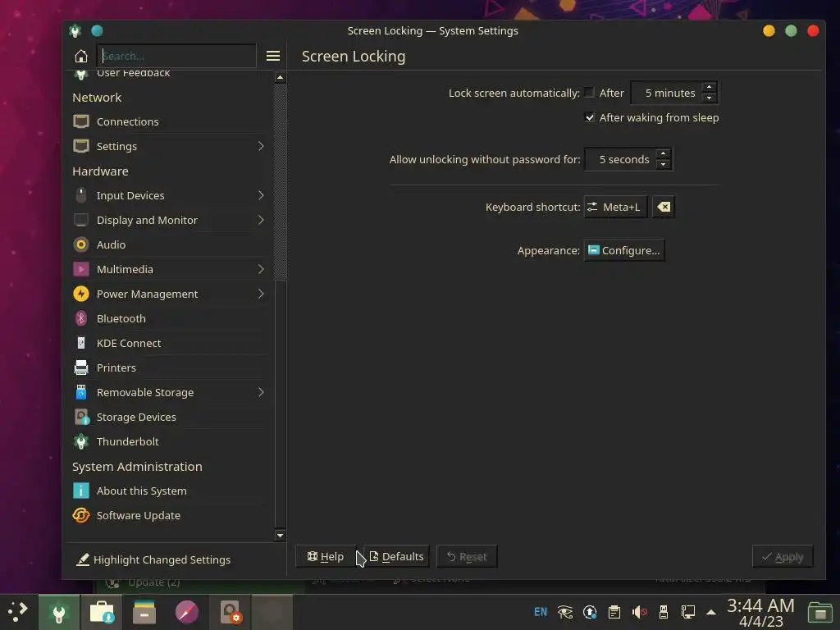Expand Power Management chevron

click(261, 294)
